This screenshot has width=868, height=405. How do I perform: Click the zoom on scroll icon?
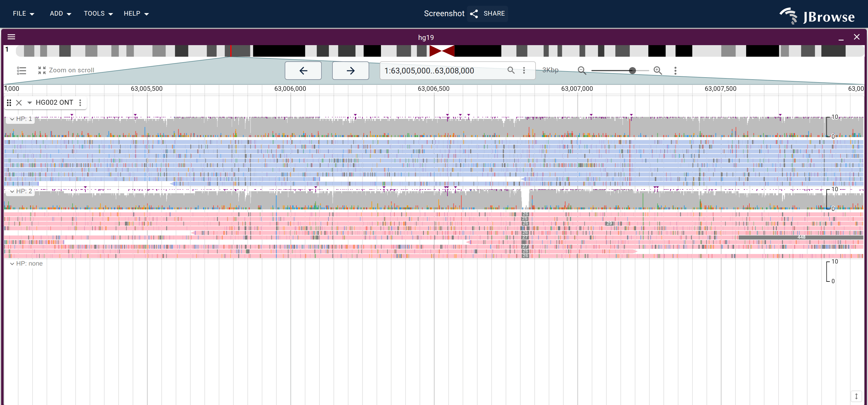point(42,70)
